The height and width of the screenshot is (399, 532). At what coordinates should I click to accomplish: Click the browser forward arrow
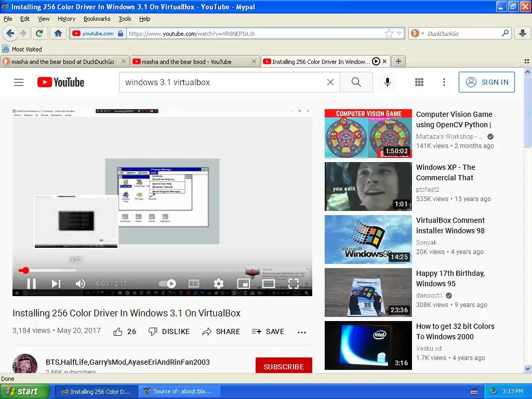coord(23,33)
